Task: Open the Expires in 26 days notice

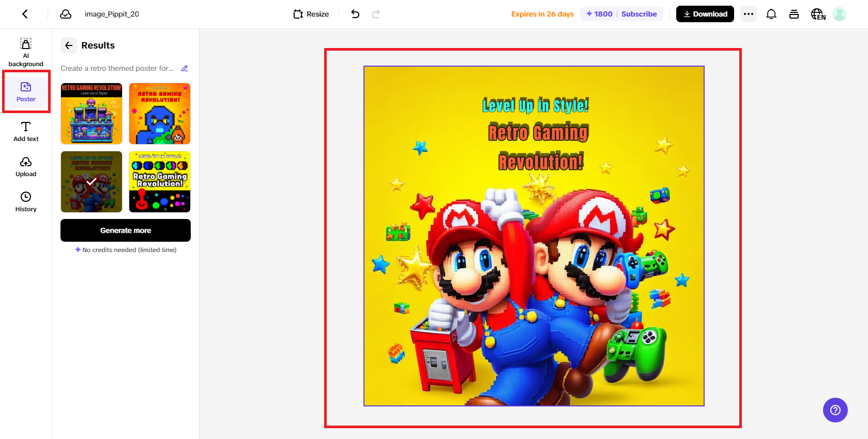Action: click(x=542, y=14)
